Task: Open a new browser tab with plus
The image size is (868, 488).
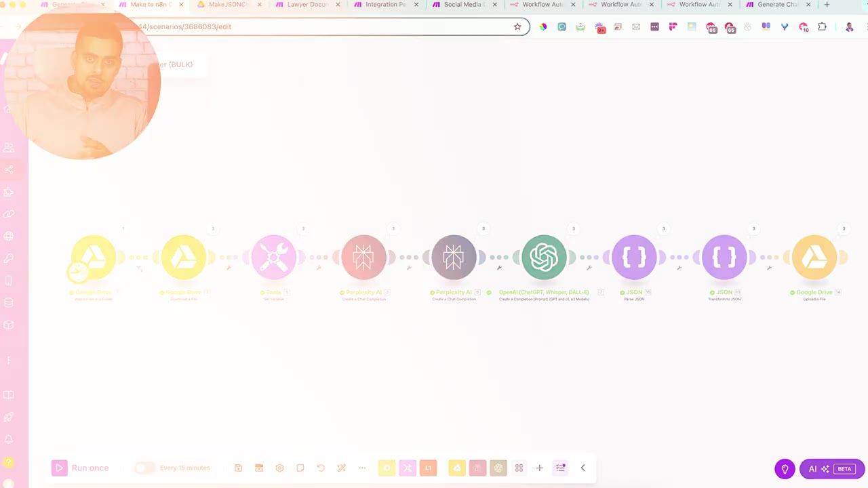Action: (x=827, y=5)
